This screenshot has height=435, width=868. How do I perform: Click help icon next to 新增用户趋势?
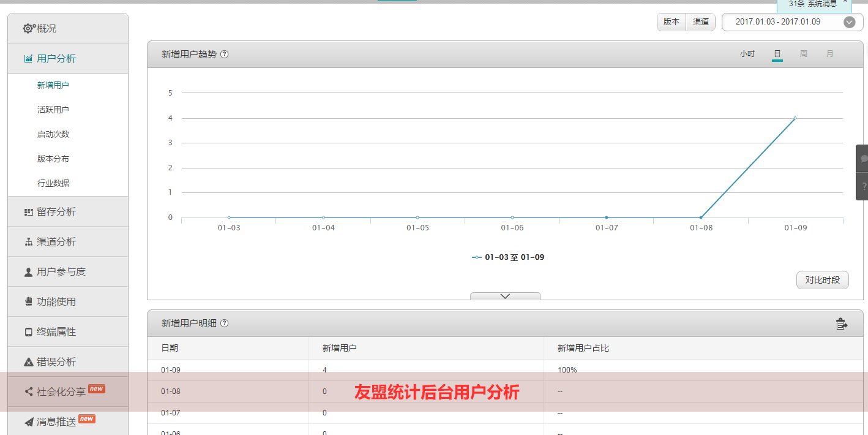point(225,54)
